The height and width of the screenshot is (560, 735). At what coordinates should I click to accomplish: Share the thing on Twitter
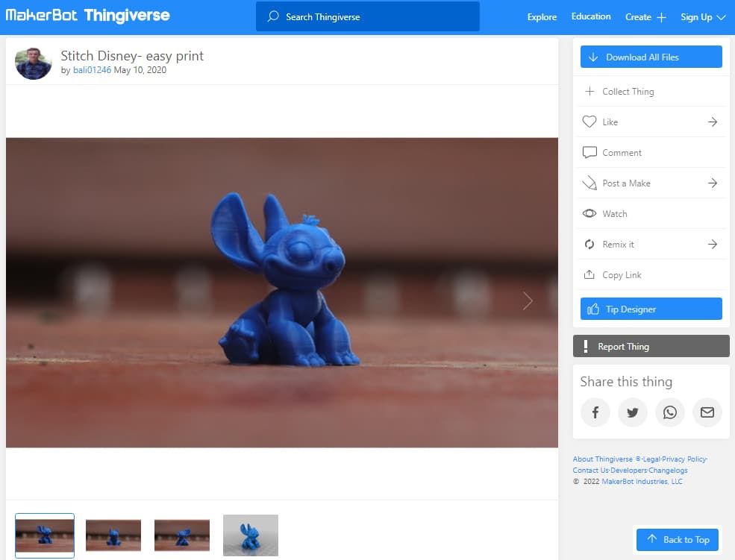point(632,412)
